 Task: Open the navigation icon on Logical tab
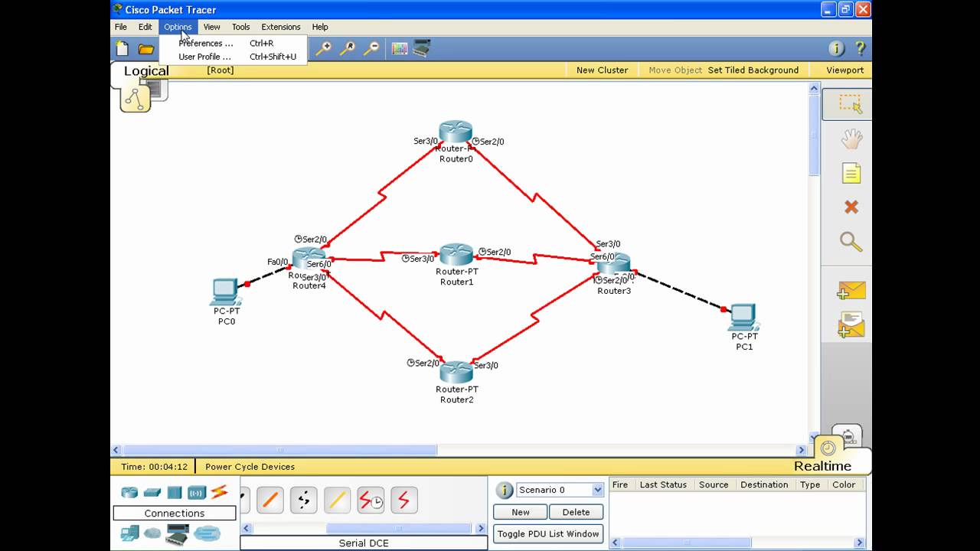136,99
